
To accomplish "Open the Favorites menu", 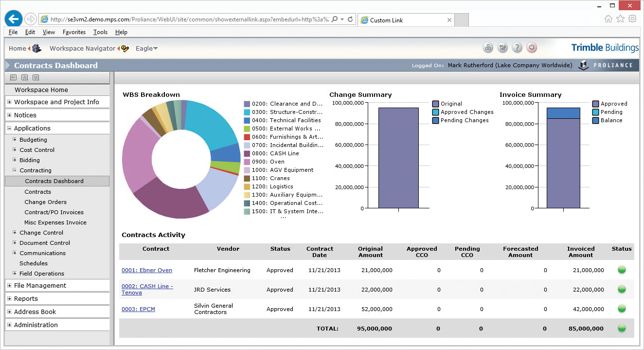I will tap(74, 32).
